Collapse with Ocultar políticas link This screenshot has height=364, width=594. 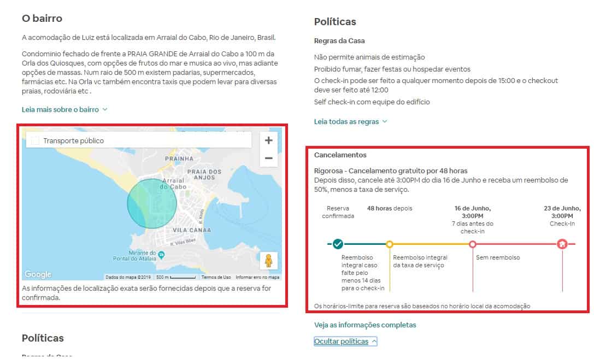point(345,341)
